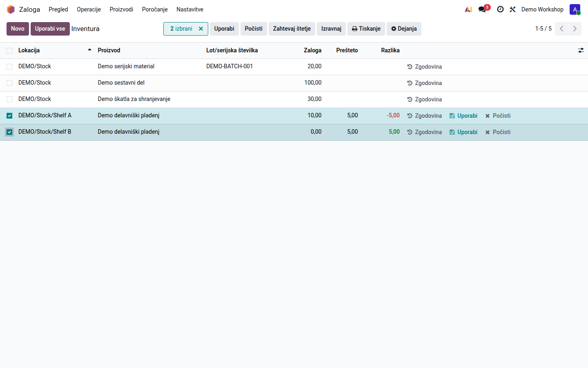Select the Demo škatla za shranjevanje checkbox
588x368 pixels.
9,99
